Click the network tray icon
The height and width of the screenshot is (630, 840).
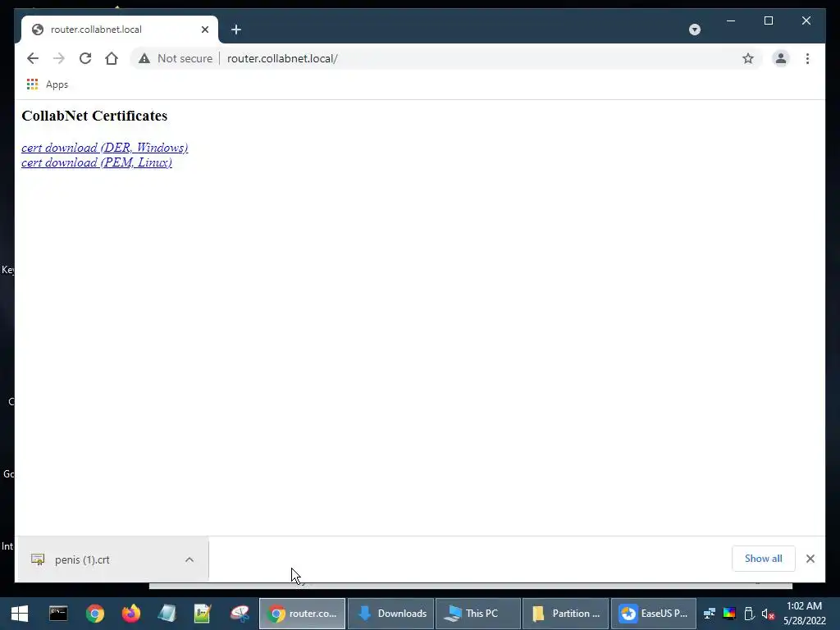pos(710,614)
